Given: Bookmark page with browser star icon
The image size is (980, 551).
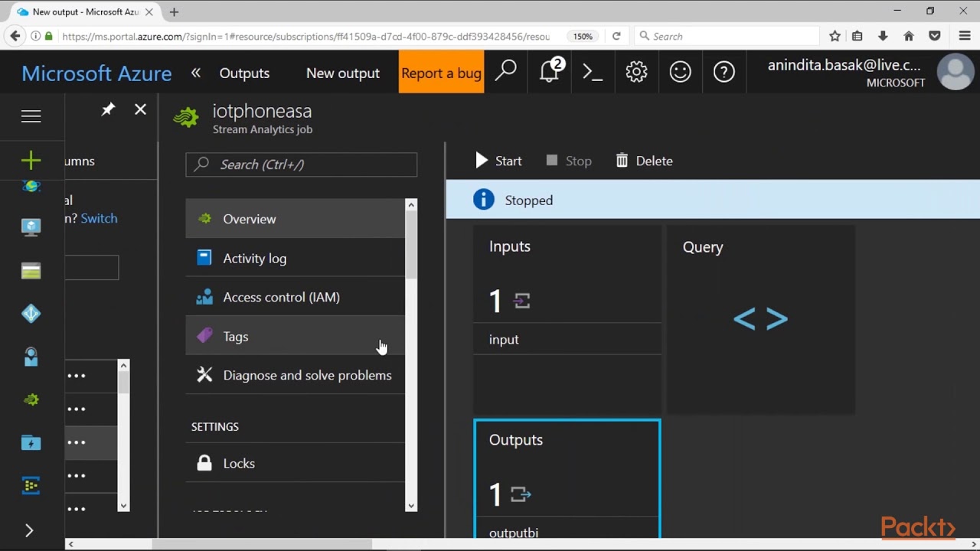Looking at the screenshot, I should (x=835, y=36).
